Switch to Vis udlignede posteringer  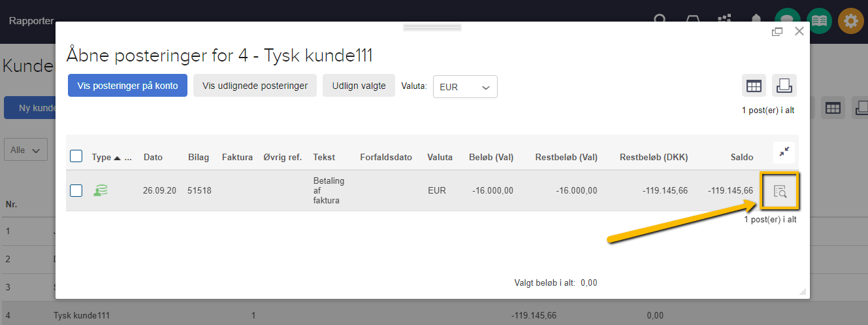tap(255, 86)
